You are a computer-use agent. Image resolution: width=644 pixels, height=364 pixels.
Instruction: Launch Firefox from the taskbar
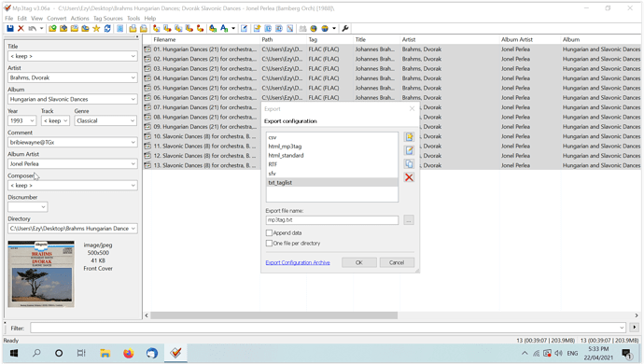(x=129, y=353)
